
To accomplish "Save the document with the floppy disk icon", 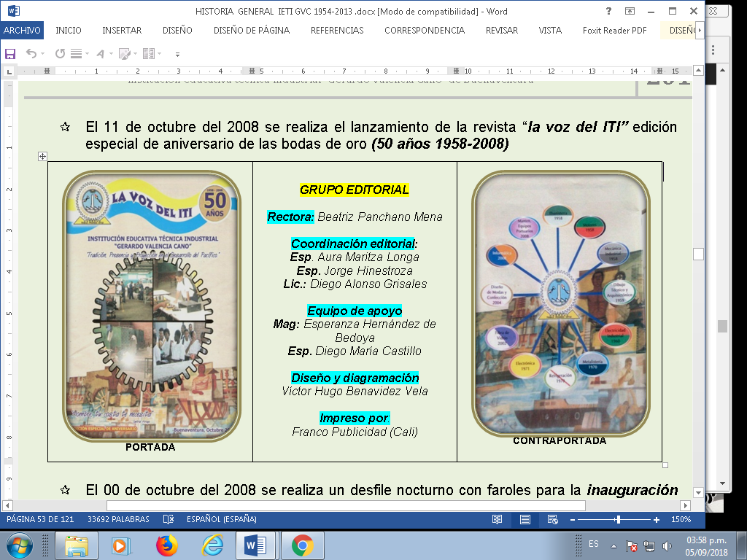I will (x=10, y=54).
